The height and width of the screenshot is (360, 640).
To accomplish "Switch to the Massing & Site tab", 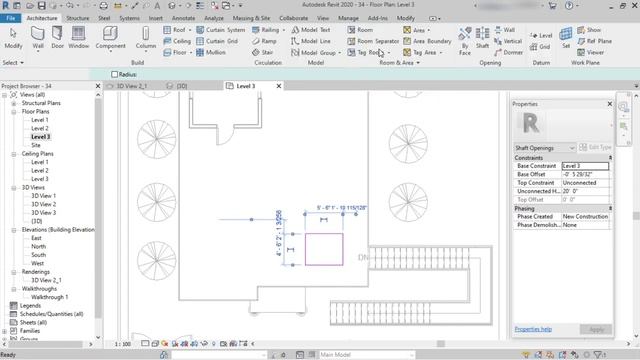I will [251, 18].
